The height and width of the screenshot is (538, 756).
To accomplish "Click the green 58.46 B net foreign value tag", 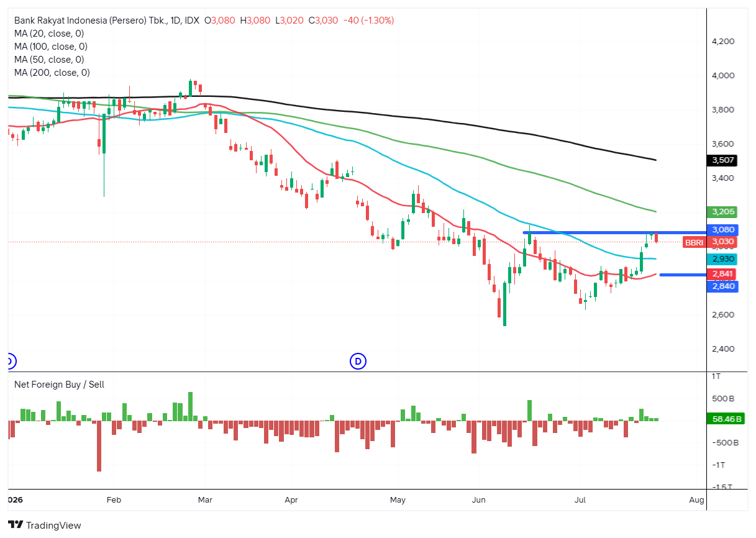I will coord(726,419).
